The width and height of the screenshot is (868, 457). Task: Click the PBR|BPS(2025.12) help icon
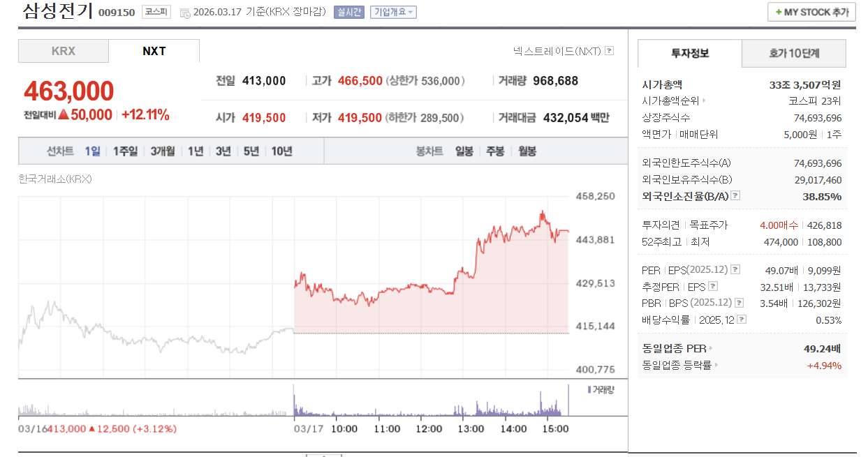point(737,302)
